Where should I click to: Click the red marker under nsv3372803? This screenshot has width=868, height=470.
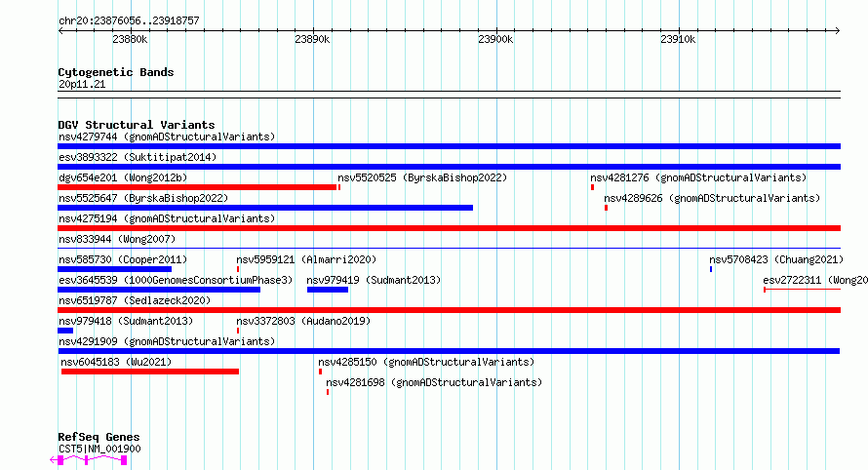238,331
